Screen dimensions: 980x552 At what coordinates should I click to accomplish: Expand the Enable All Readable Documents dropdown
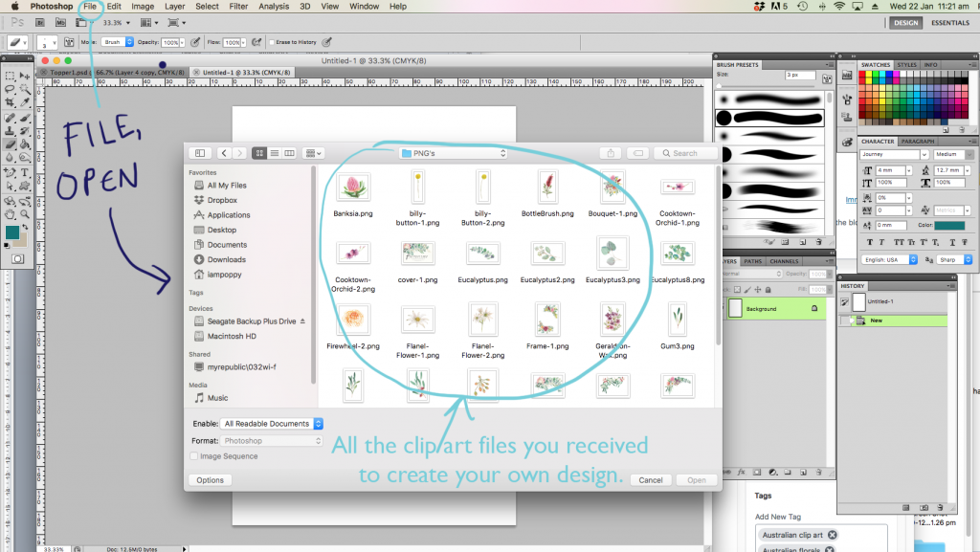[x=273, y=423]
